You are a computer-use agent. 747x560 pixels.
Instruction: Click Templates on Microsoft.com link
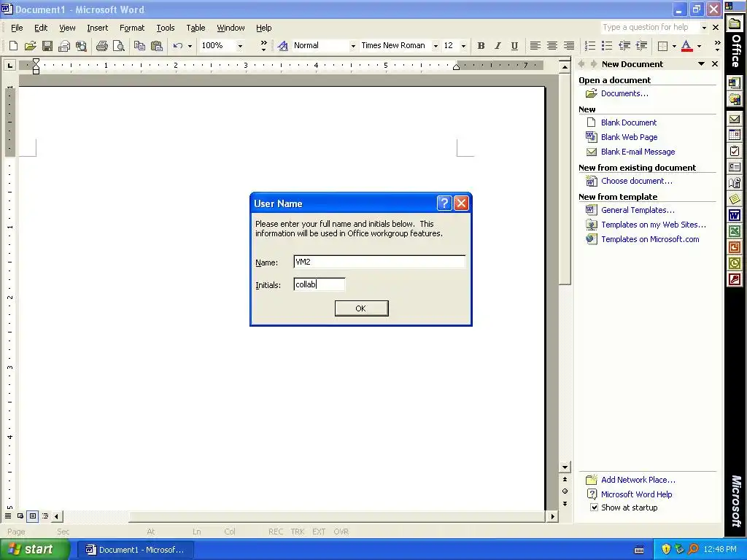coord(650,239)
